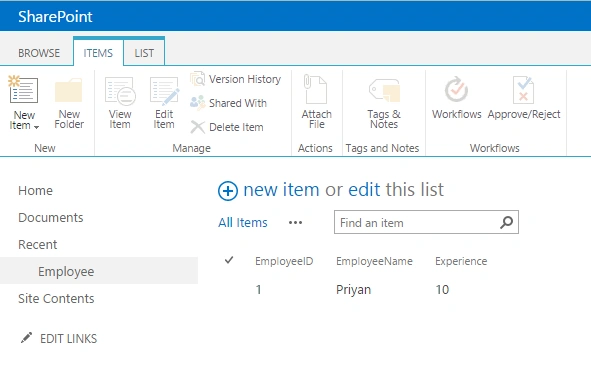
Task: Open View Item in ribbon
Action: [x=120, y=104]
